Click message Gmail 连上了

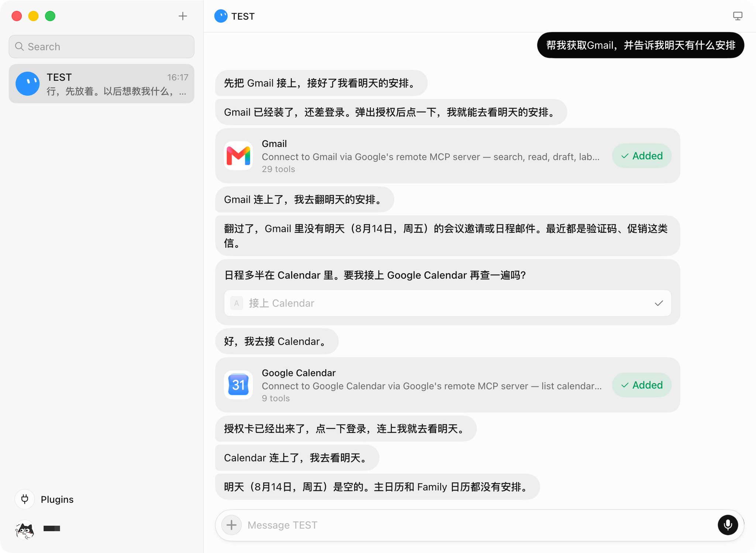pyautogui.click(x=305, y=199)
